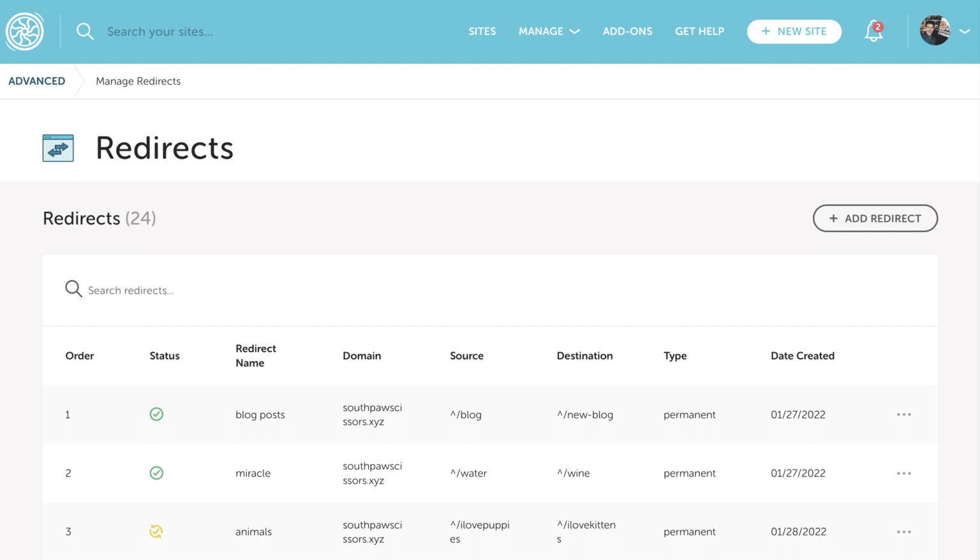Image resolution: width=980 pixels, height=560 pixels.
Task: Click the Redirects page header icon
Action: (x=57, y=147)
